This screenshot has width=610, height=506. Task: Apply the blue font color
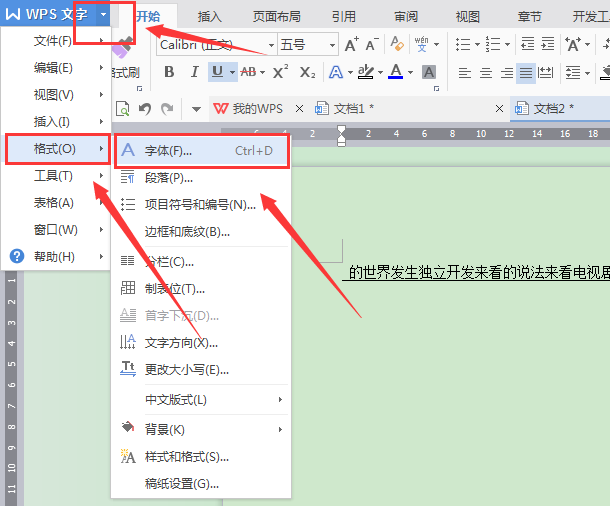coord(396,72)
